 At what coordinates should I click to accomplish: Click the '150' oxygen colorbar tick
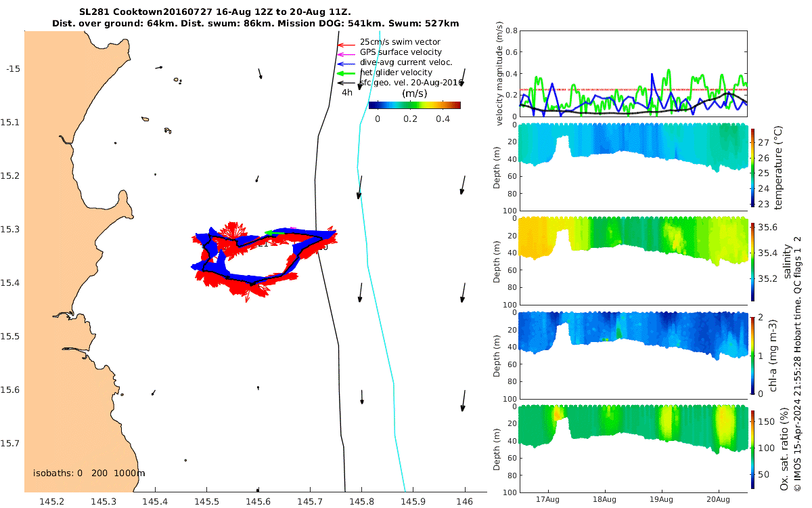pos(765,421)
